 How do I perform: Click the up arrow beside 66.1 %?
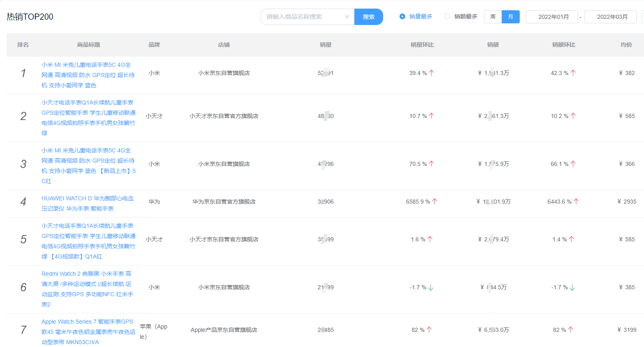[x=573, y=164]
